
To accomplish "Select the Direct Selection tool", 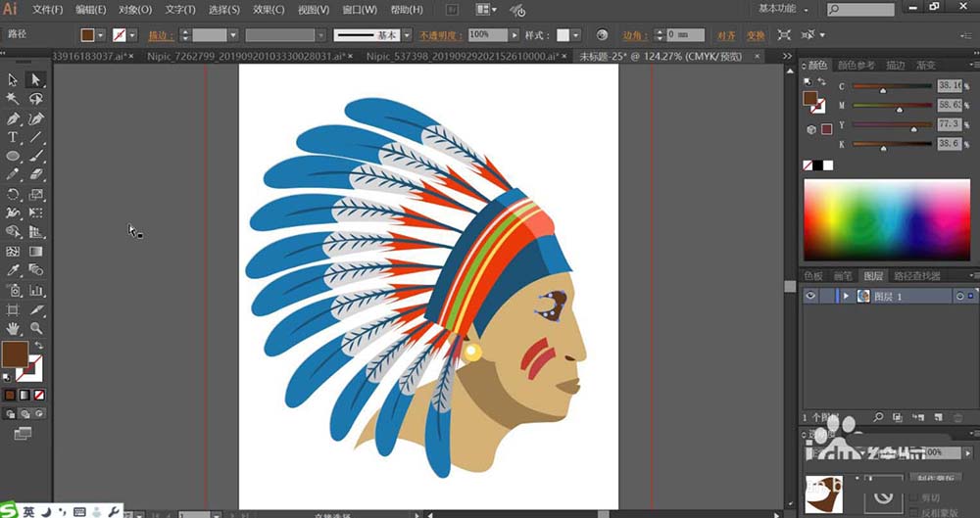I will click(x=35, y=80).
